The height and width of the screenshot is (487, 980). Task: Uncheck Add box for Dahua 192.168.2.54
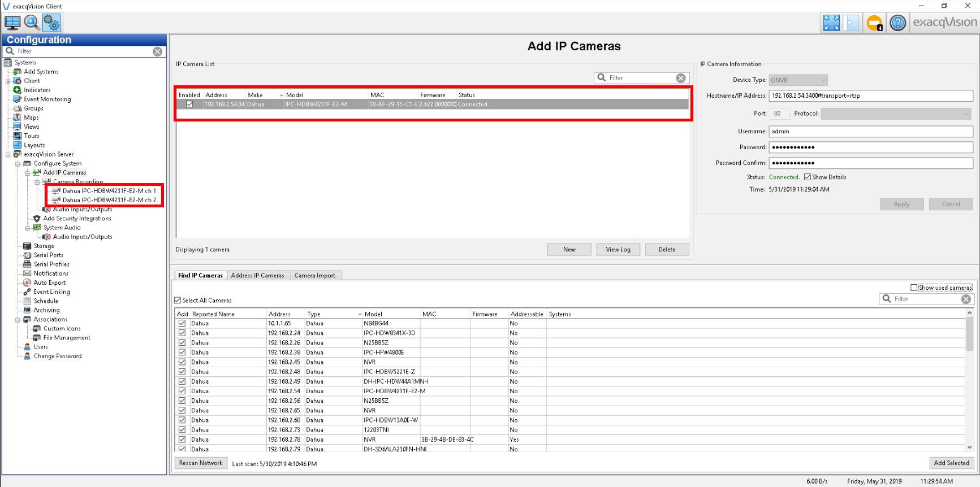point(182,391)
